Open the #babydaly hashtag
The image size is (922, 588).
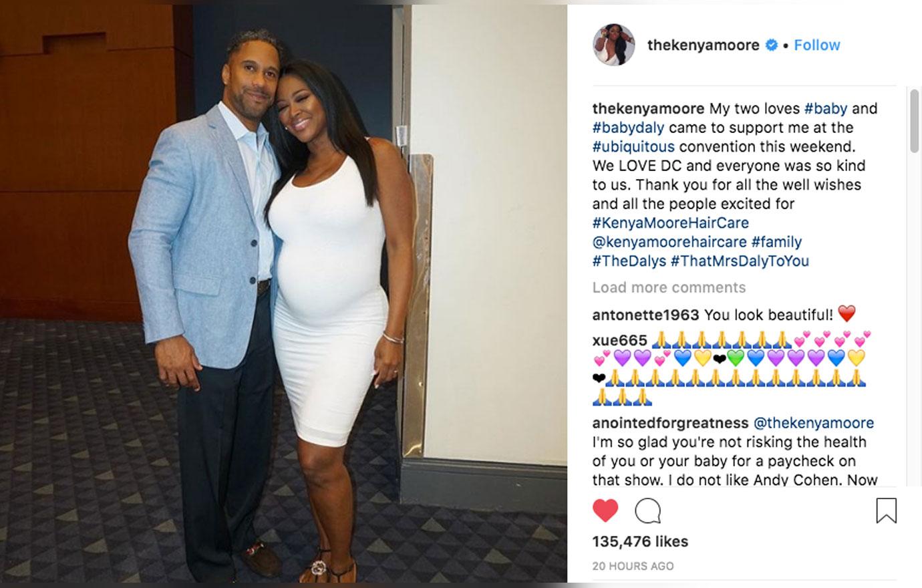coord(628,128)
